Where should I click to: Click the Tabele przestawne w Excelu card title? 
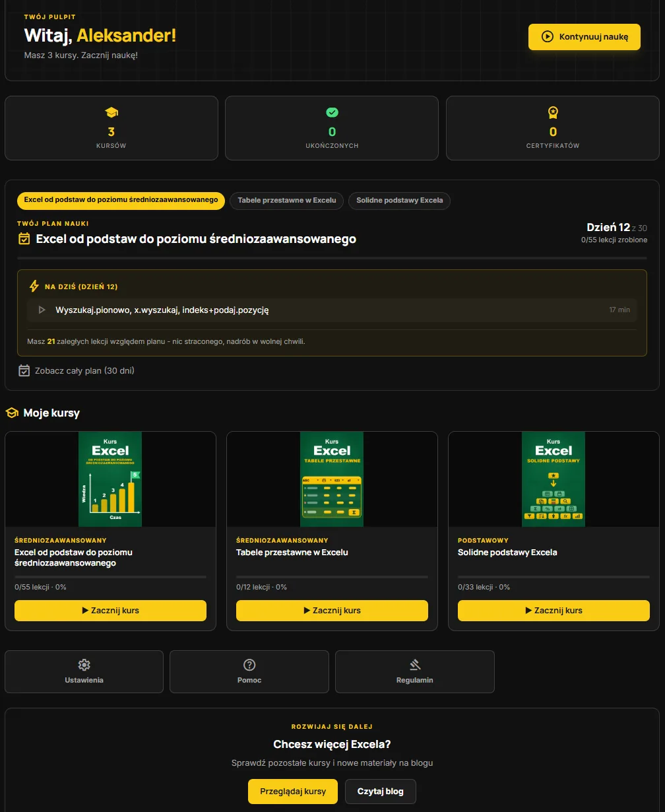292,553
